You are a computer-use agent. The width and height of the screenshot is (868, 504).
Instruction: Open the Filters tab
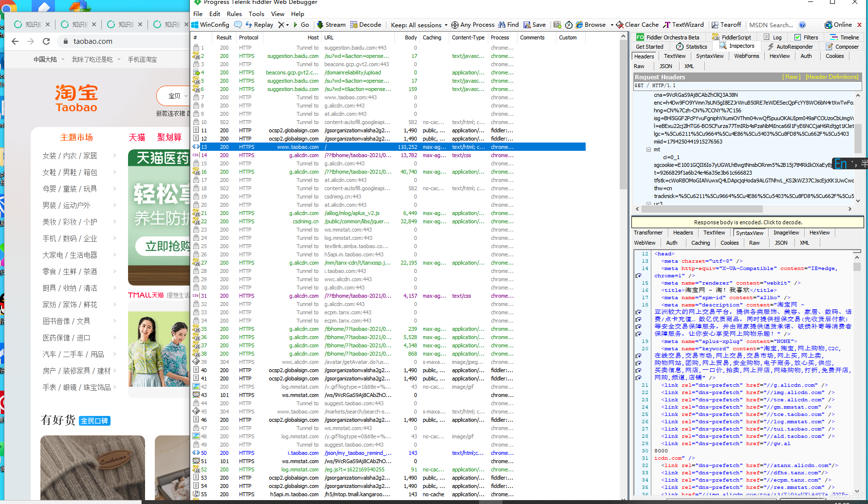(807, 37)
